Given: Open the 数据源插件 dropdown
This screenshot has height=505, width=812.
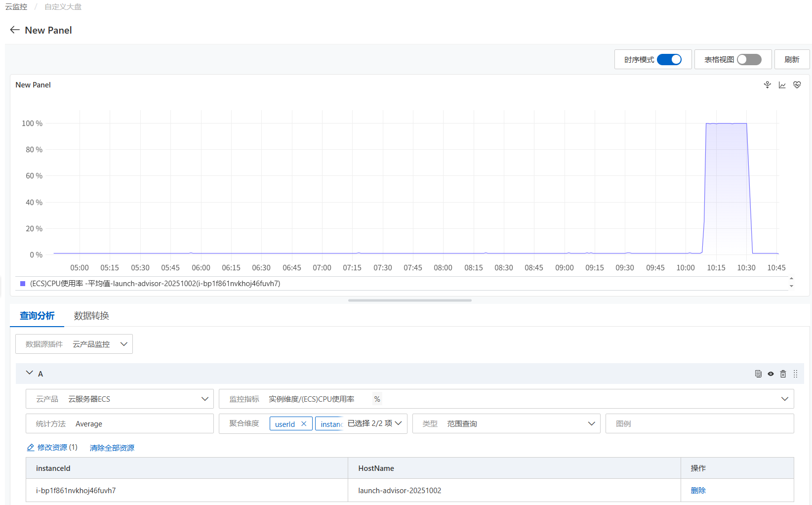Looking at the screenshot, I should [x=74, y=344].
